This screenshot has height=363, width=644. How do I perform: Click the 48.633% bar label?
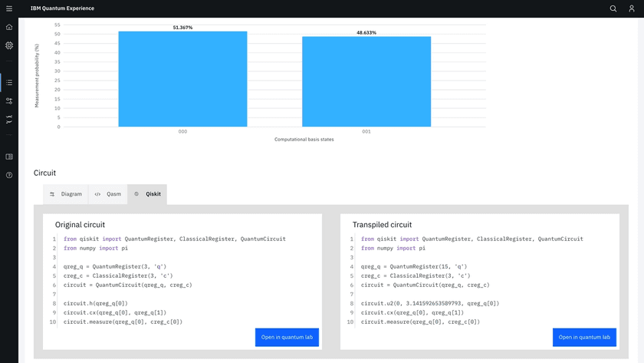pyautogui.click(x=366, y=32)
